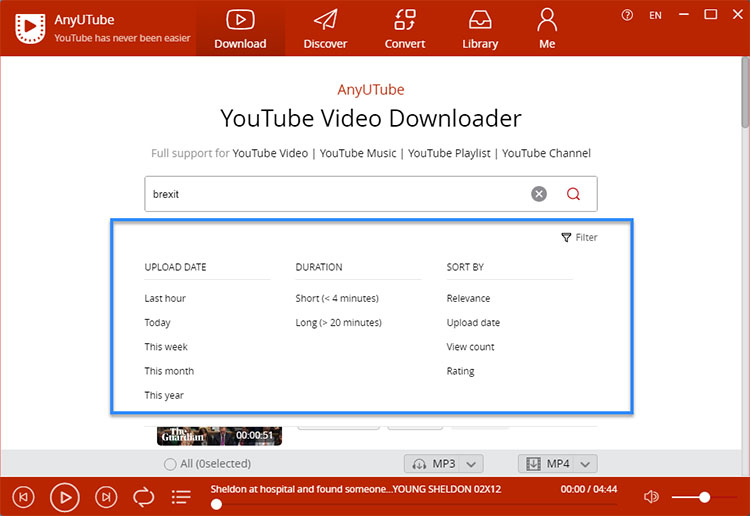Filter upload date to Last hour
Screen dimensions: 750x516
[x=165, y=298]
